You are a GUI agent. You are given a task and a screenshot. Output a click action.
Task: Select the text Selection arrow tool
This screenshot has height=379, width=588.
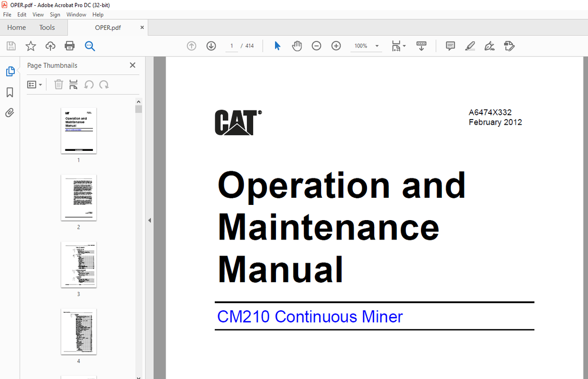277,46
